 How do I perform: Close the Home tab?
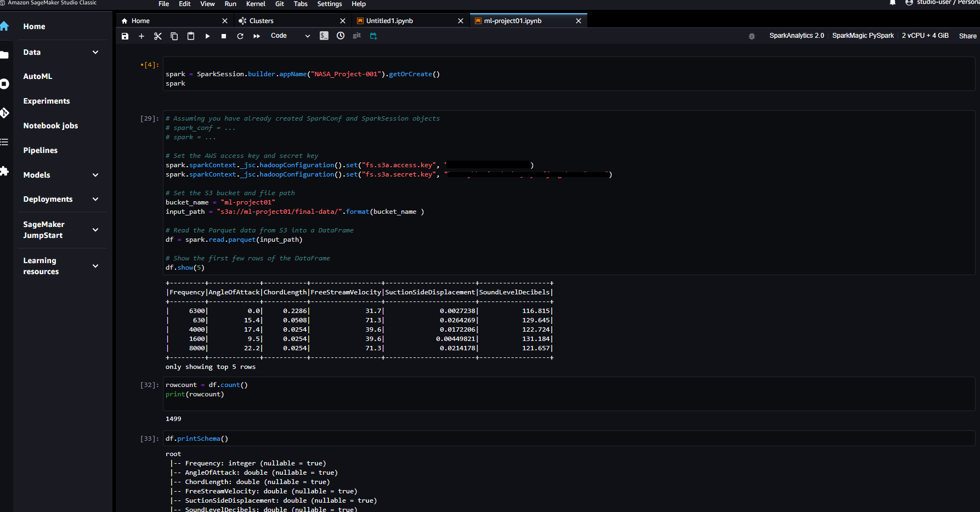225,21
